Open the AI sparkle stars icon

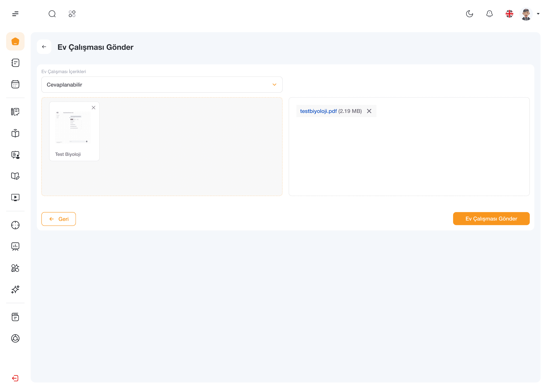point(15,289)
